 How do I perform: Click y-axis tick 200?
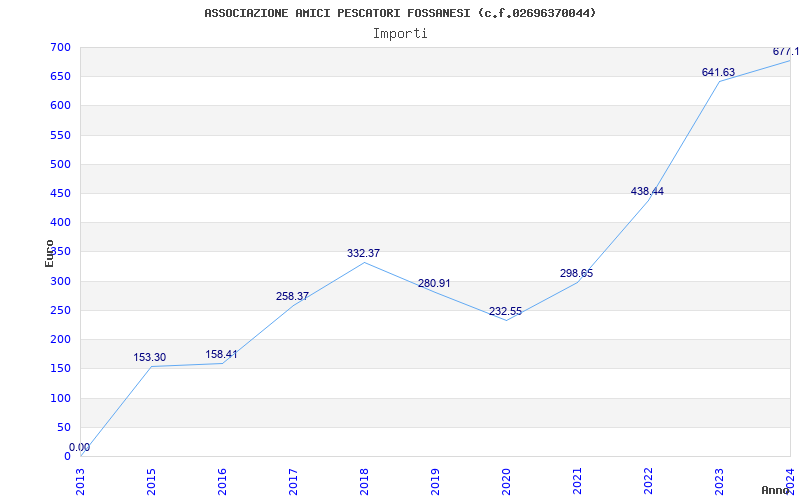tap(60, 339)
